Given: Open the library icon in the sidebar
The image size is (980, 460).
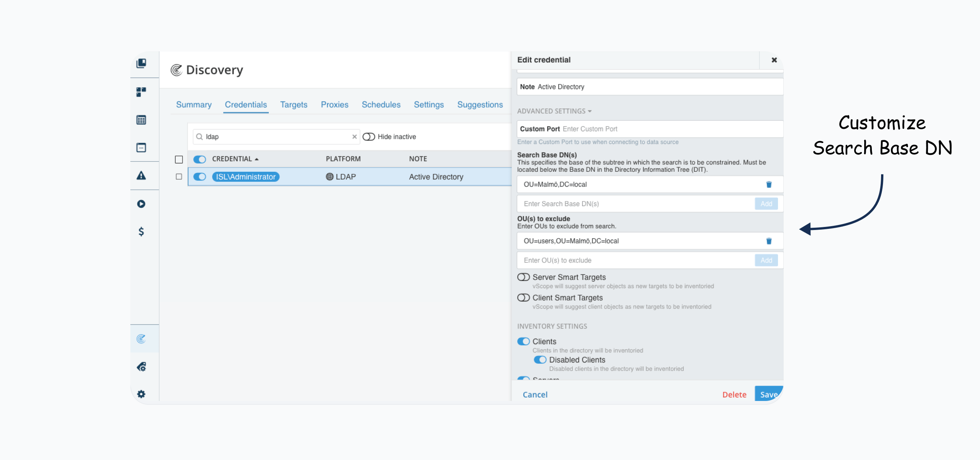Looking at the screenshot, I should (141, 63).
